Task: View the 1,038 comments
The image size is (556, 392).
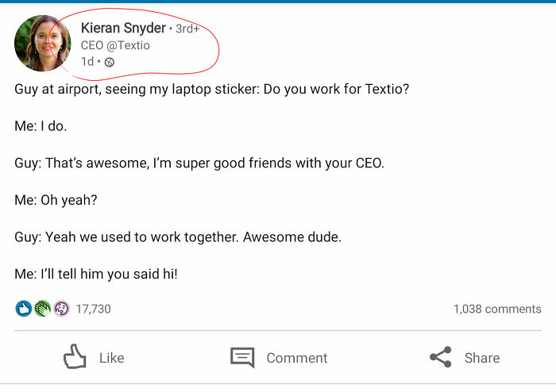Action: [x=496, y=309]
